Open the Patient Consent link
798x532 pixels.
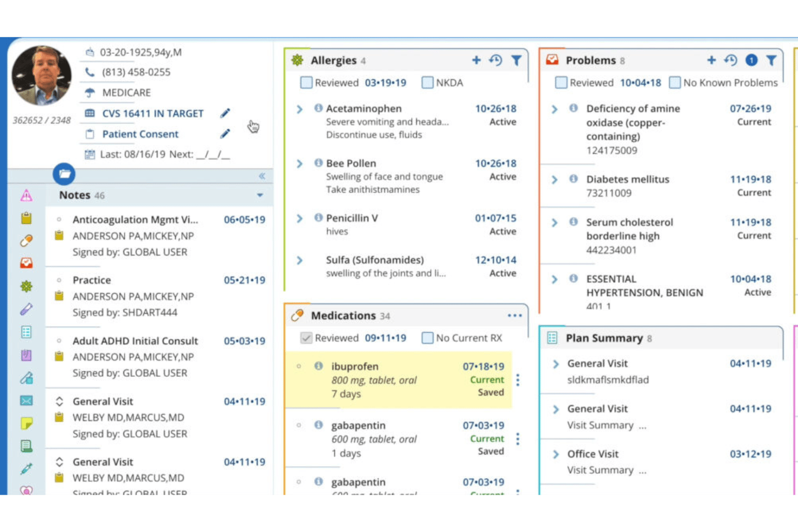coord(140,134)
